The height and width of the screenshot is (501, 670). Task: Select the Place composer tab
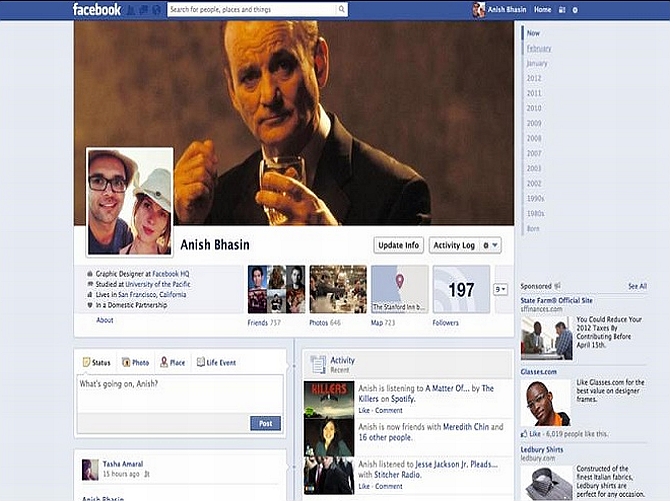click(x=173, y=362)
